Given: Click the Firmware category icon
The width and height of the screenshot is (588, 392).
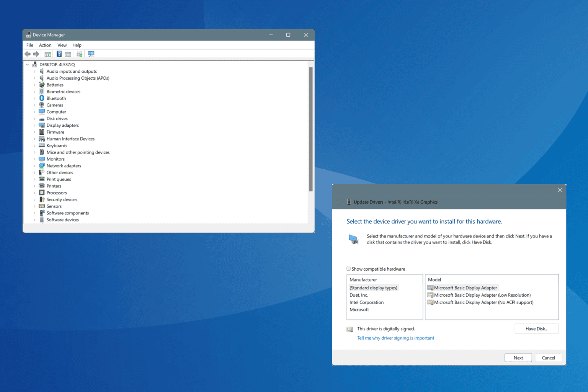Looking at the screenshot, I should pos(42,132).
